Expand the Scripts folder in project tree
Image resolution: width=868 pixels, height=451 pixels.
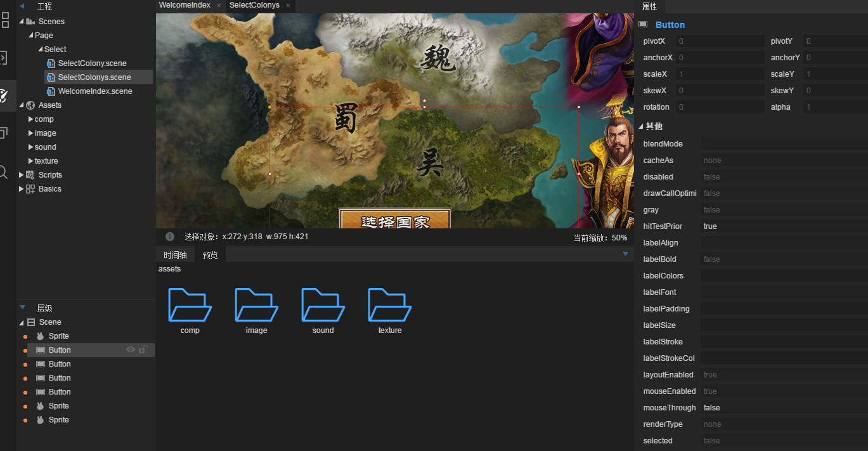(x=22, y=175)
